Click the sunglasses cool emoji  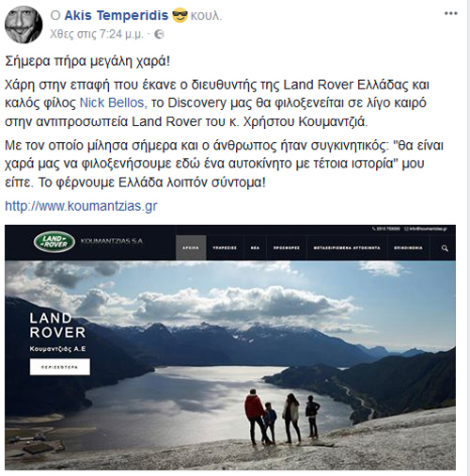click(180, 16)
